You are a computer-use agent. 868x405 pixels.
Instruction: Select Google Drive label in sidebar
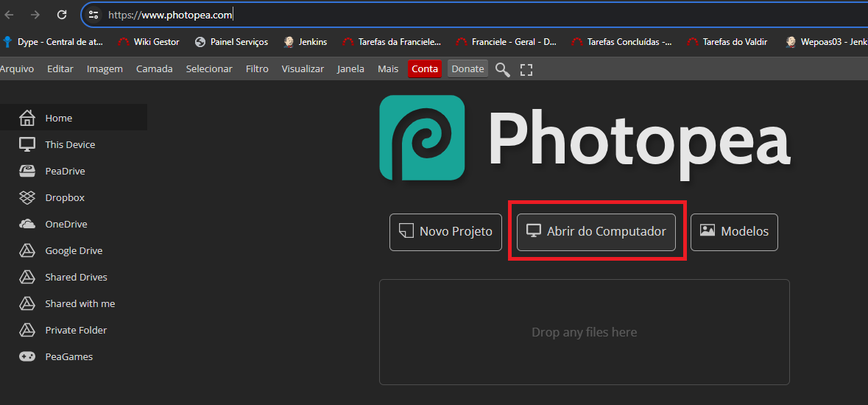[x=74, y=251]
